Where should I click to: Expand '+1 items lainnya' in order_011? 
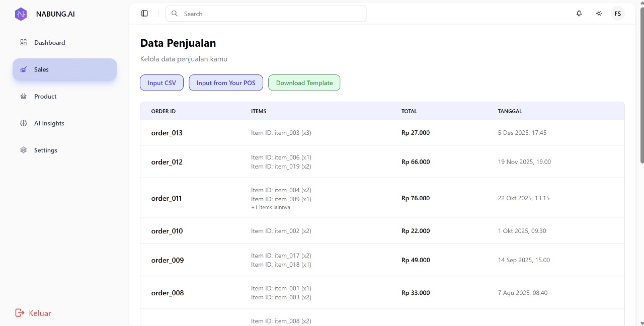[x=270, y=207]
